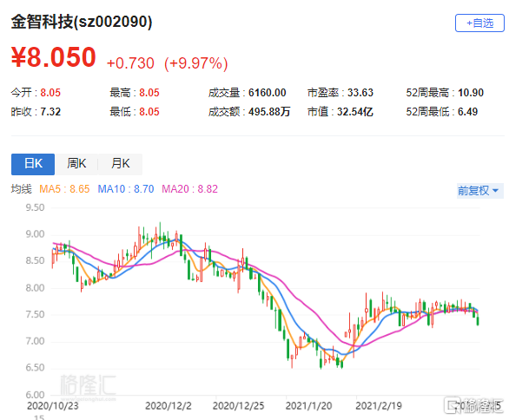The width and height of the screenshot is (509, 420).
Task: Click the 7.50 price axis label
Action: (35, 315)
